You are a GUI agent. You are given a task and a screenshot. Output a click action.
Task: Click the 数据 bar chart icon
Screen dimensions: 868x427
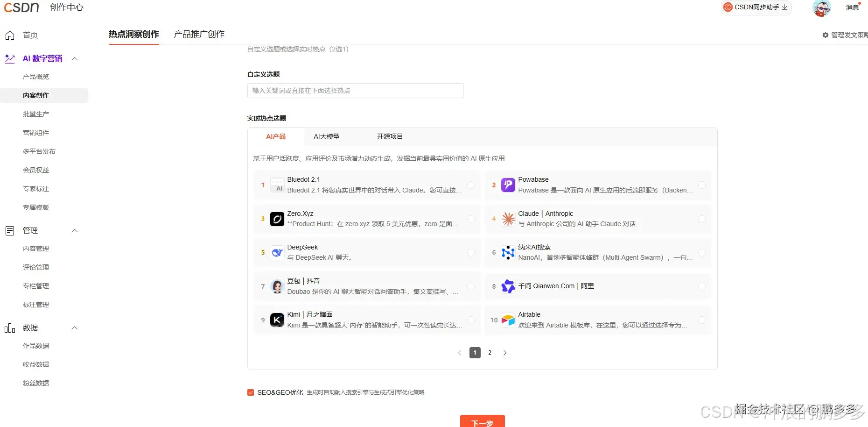click(x=9, y=328)
